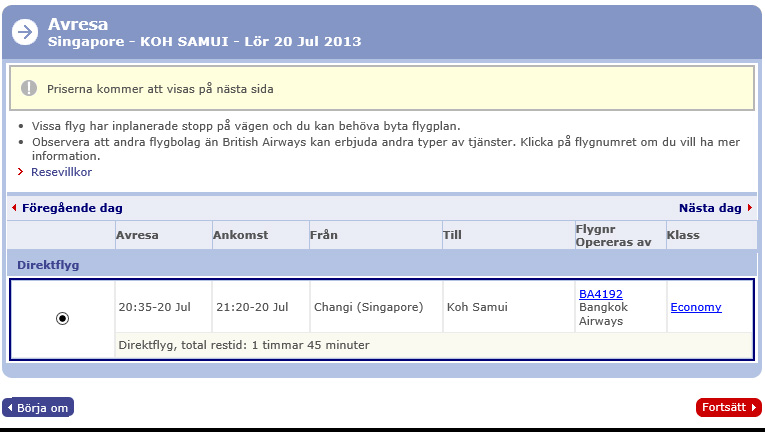Click the circled arrow icon beside Avresa
Viewport: 765px width, 432px height.
pos(24,32)
